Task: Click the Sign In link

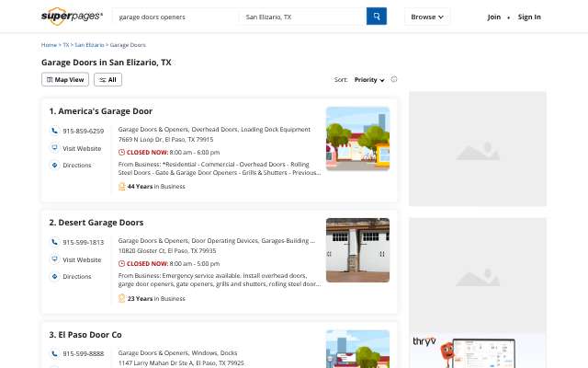Action: click(529, 17)
